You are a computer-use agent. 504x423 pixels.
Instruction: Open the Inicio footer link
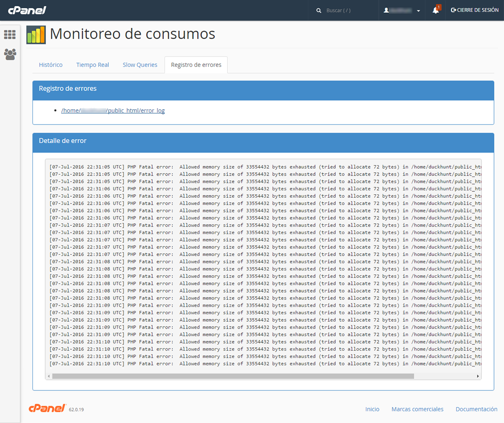click(372, 409)
